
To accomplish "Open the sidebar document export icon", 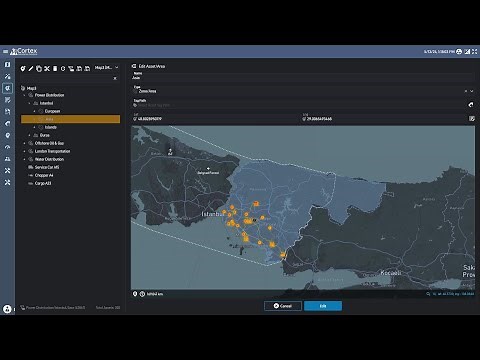I will pos(7,112).
